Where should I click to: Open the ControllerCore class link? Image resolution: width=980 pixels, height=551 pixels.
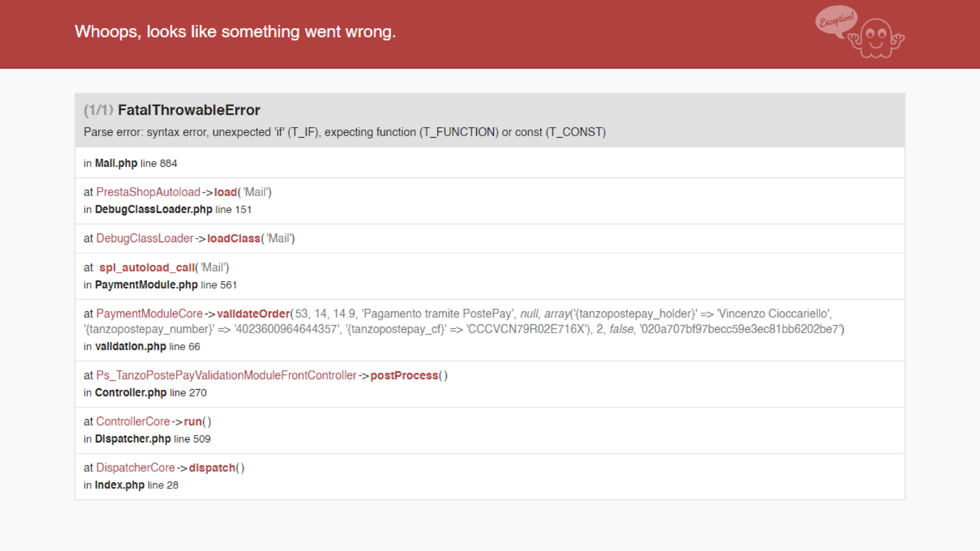click(133, 422)
